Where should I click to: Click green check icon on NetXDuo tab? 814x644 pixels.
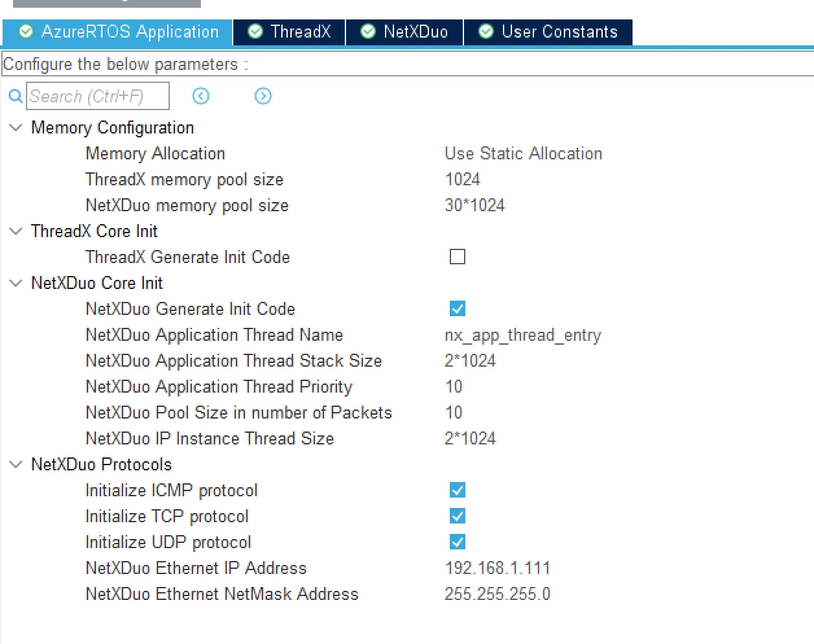[367, 31]
